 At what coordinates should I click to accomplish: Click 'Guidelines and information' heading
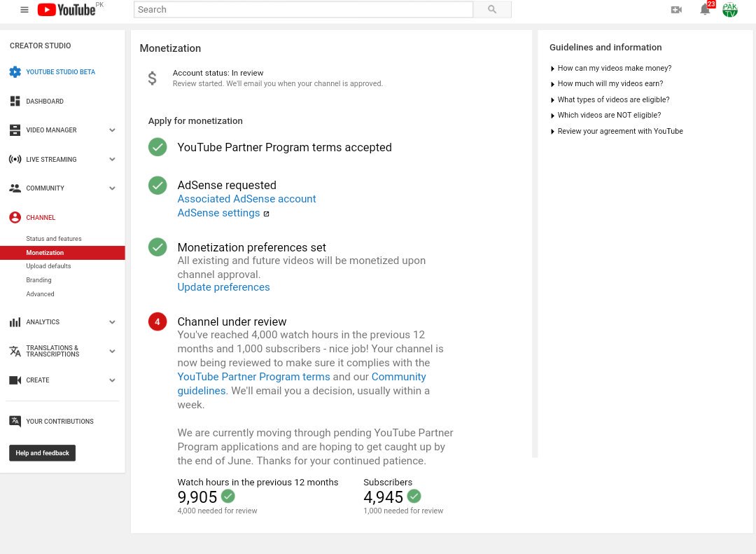[605, 48]
